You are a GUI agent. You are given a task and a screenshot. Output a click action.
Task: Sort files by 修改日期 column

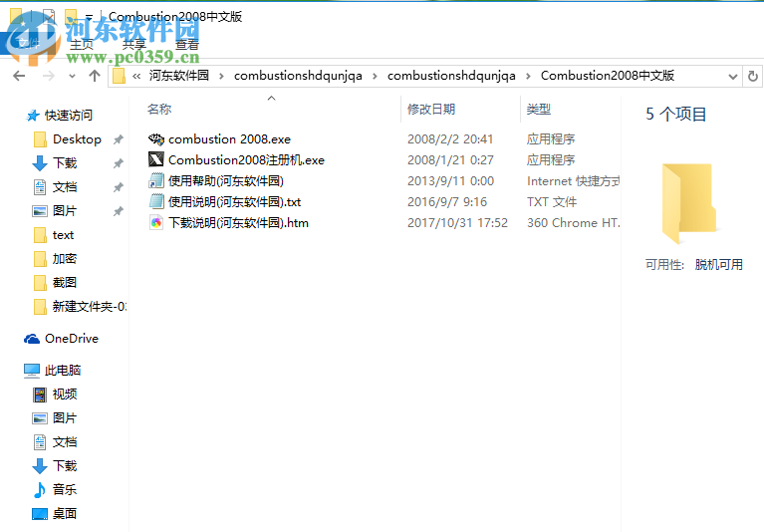pos(431,110)
